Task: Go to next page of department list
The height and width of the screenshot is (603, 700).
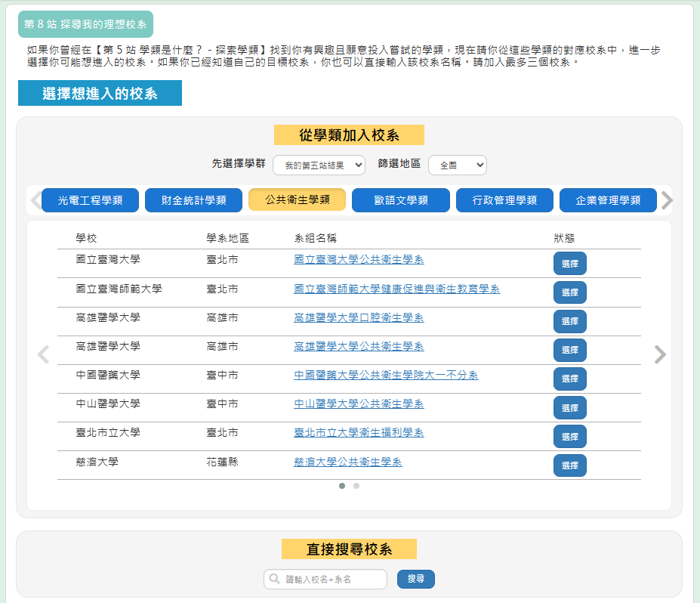Action: [660, 354]
